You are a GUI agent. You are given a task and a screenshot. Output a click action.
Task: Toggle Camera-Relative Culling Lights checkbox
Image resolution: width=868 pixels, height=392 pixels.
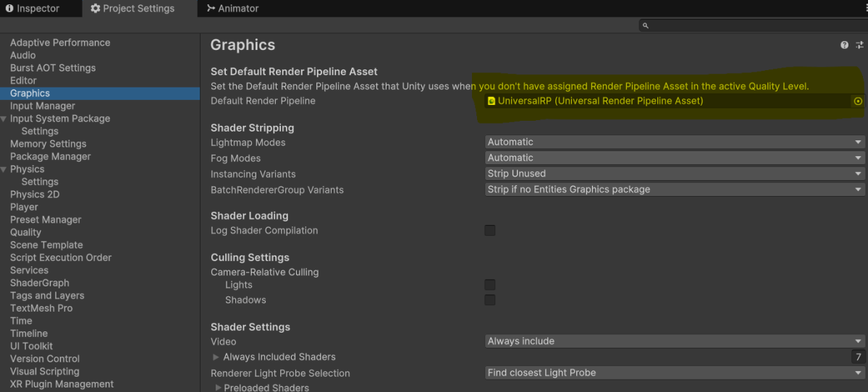pyautogui.click(x=490, y=285)
